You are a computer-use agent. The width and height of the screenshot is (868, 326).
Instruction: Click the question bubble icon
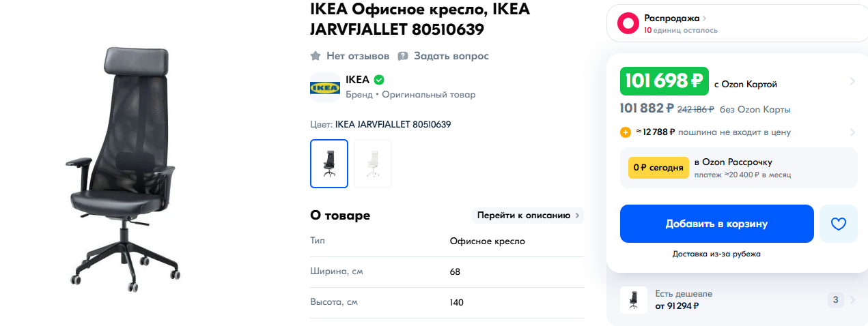(403, 56)
